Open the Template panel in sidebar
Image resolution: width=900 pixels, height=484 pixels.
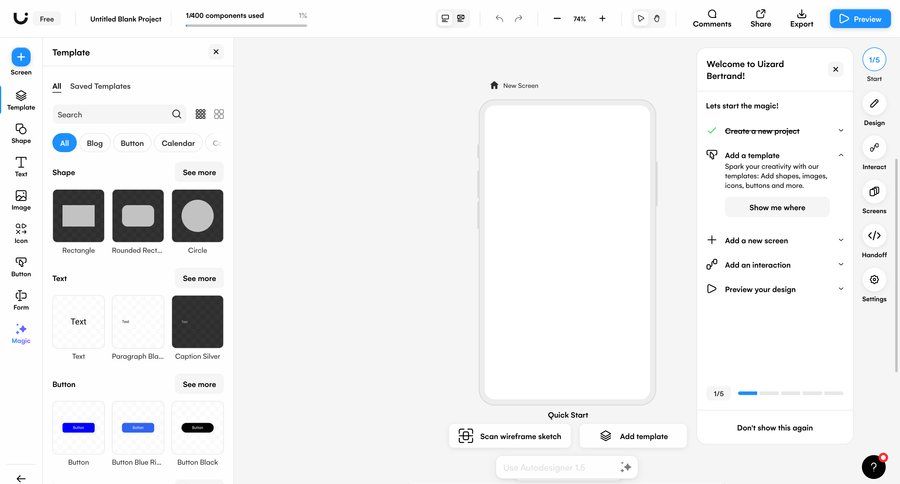[x=21, y=100]
